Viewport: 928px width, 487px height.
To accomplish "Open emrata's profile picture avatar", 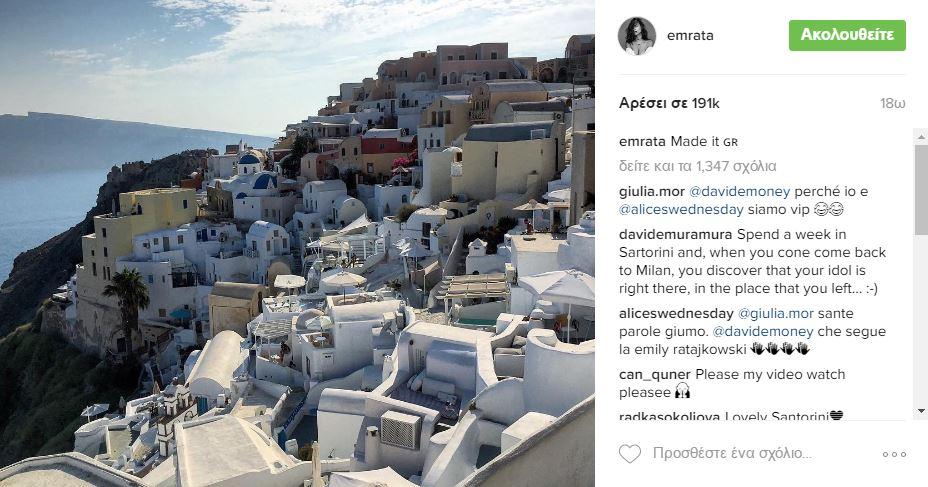I will tap(637, 36).
